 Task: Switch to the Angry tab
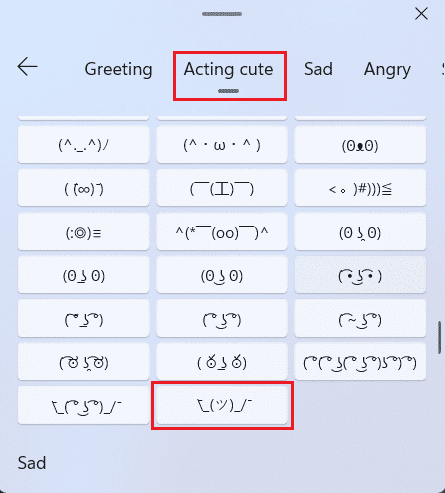(387, 69)
